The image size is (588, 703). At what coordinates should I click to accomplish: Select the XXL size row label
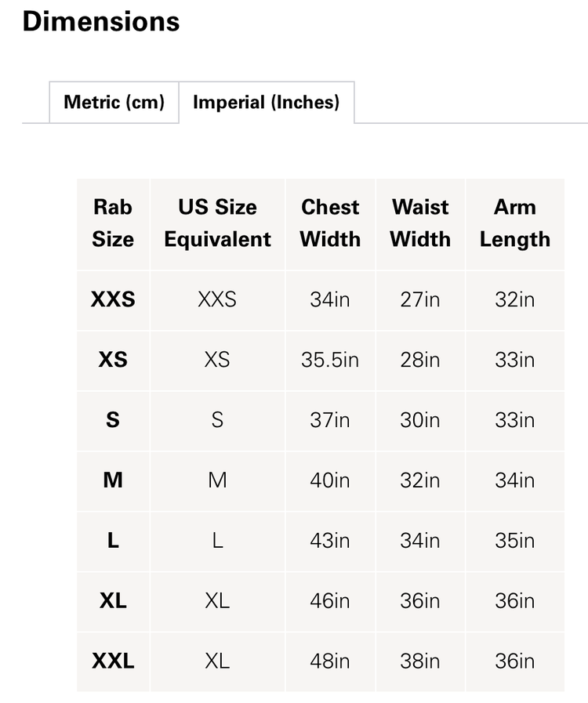click(112, 662)
